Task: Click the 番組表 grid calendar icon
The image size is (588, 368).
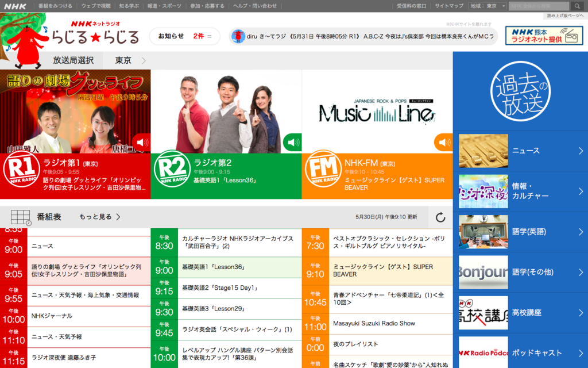Action: coord(21,217)
